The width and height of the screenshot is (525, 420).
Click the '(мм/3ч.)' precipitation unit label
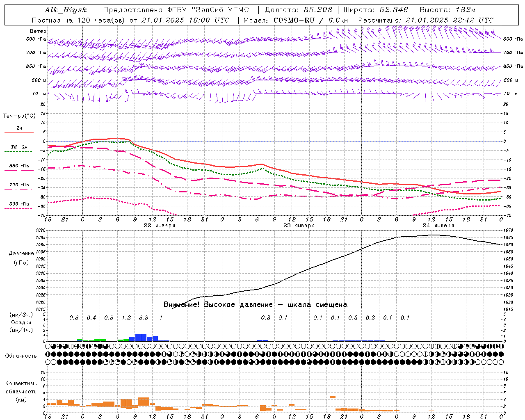tap(21, 315)
